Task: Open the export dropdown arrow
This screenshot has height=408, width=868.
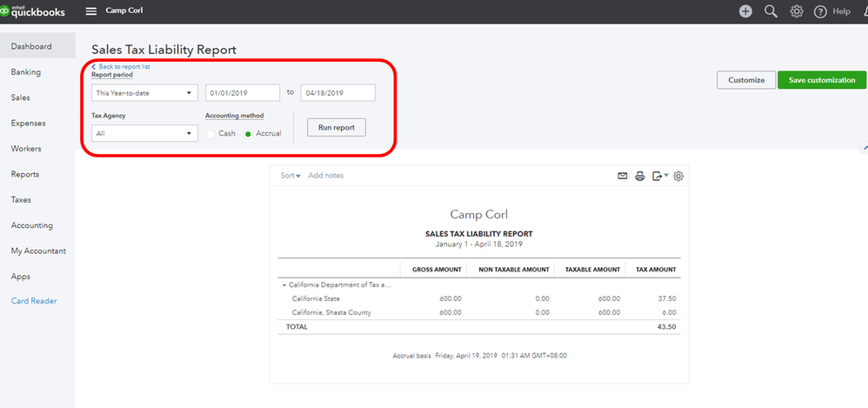Action: pos(666,176)
